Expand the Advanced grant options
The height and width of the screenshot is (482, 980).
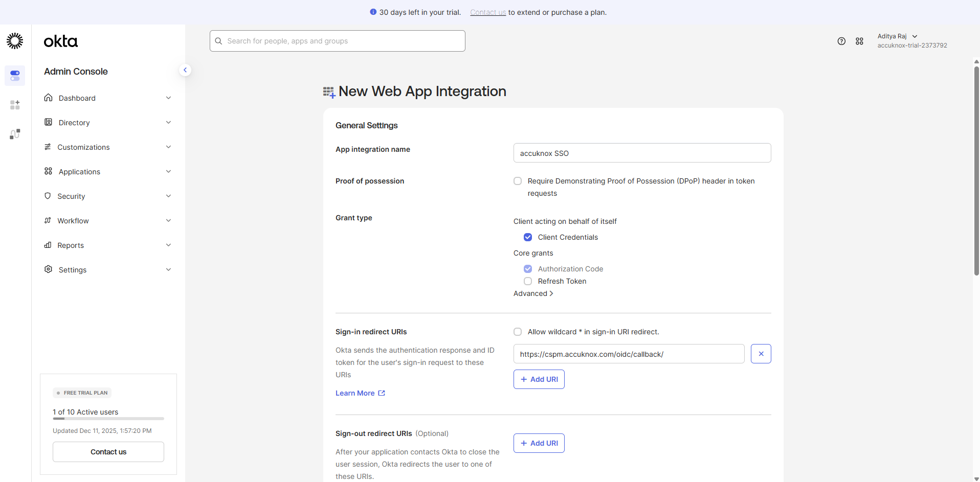pyautogui.click(x=533, y=293)
